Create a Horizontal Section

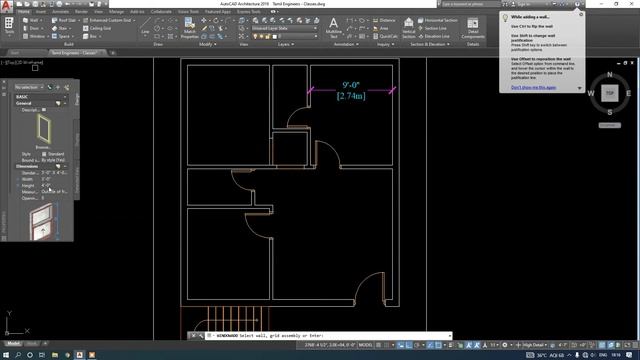tap(437, 20)
